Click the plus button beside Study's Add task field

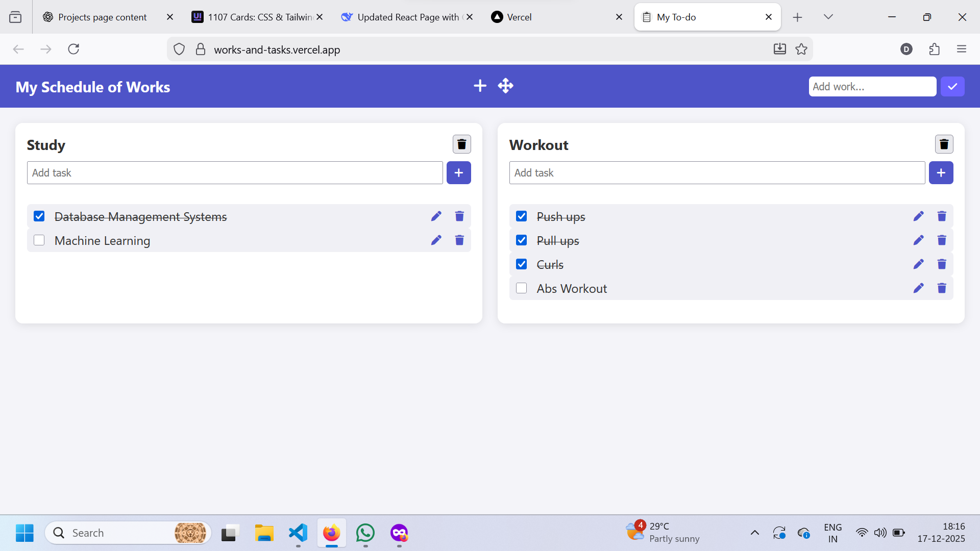click(x=458, y=172)
